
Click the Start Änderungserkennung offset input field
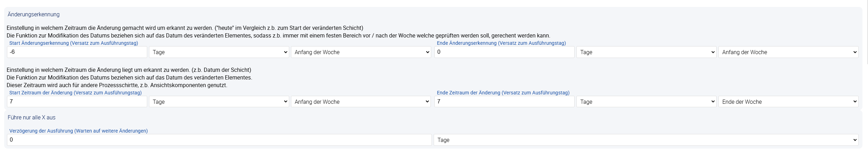coord(77,52)
